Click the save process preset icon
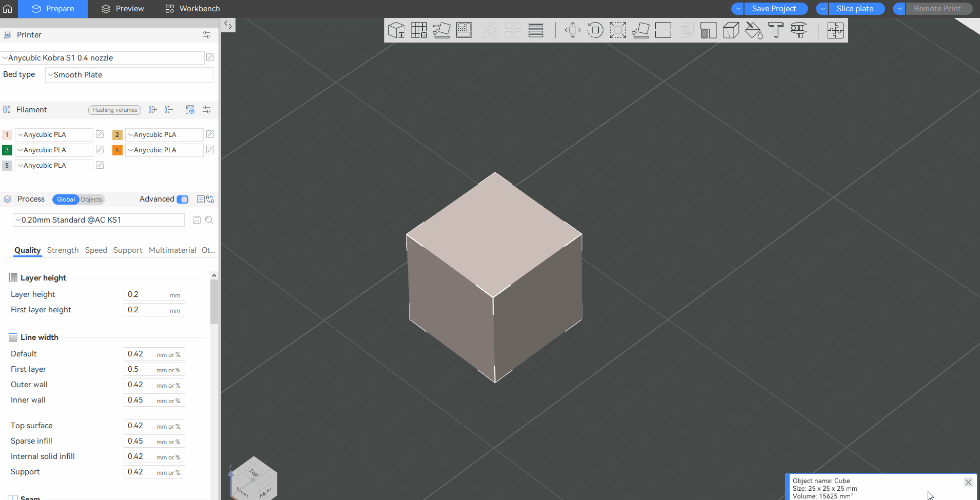 (197, 220)
